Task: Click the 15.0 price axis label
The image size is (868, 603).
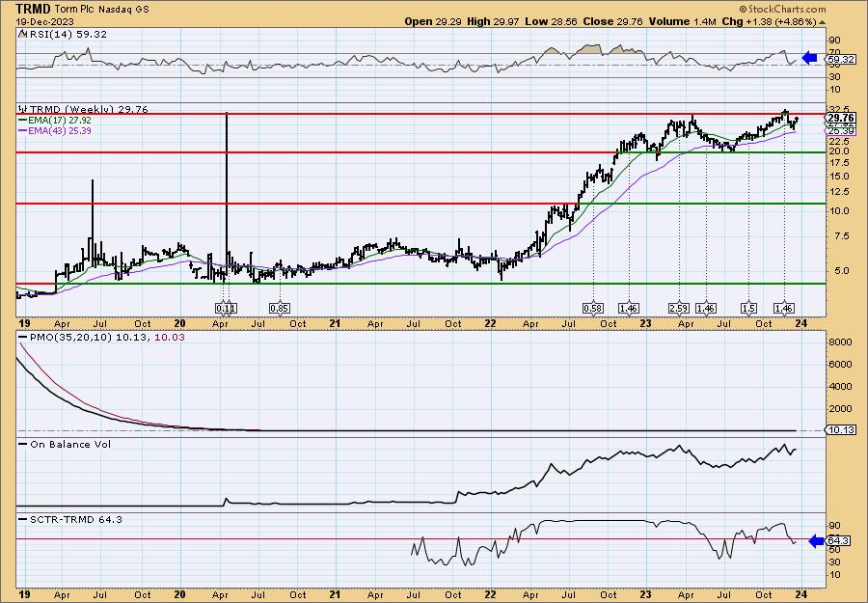Action: [838, 177]
